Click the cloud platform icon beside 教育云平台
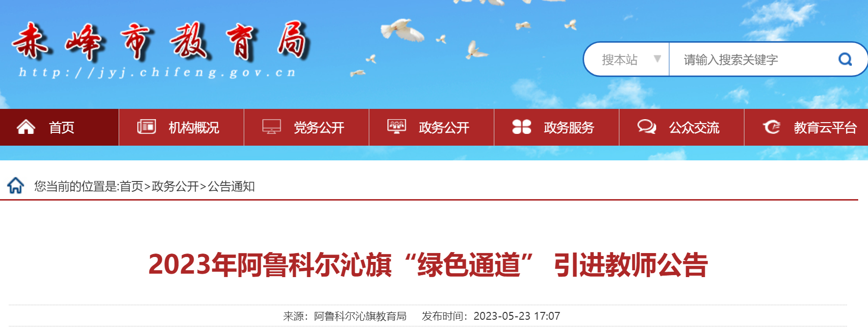 (x=771, y=127)
